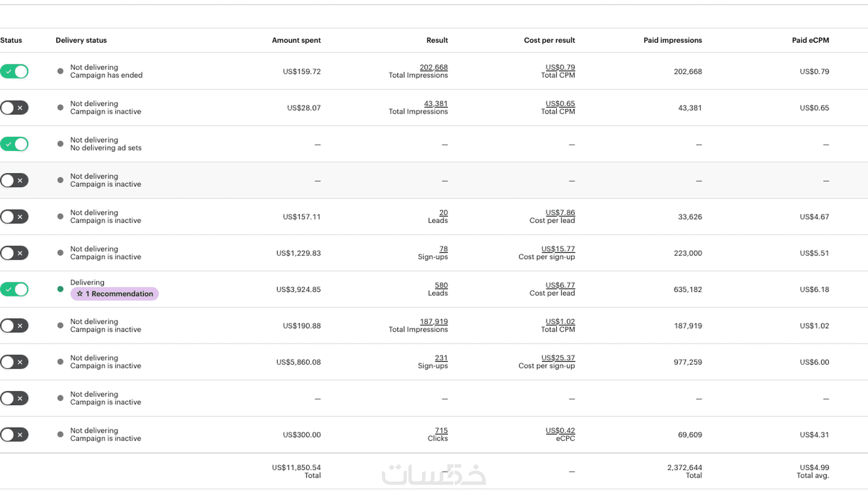Click the green Delivering status dot
Image resolution: width=868 pixels, height=495 pixels.
tap(60, 289)
